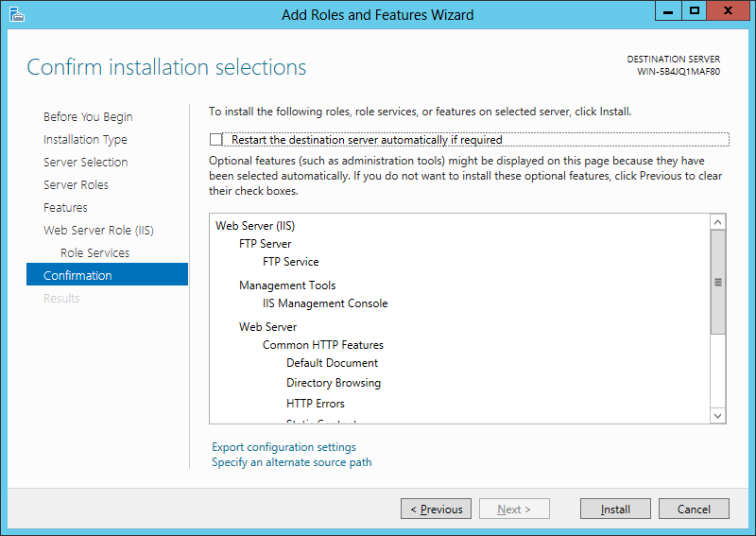This screenshot has height=536, width=756.
Task: Click the scrollbar thumb in selections list
Action: point(717,282)
